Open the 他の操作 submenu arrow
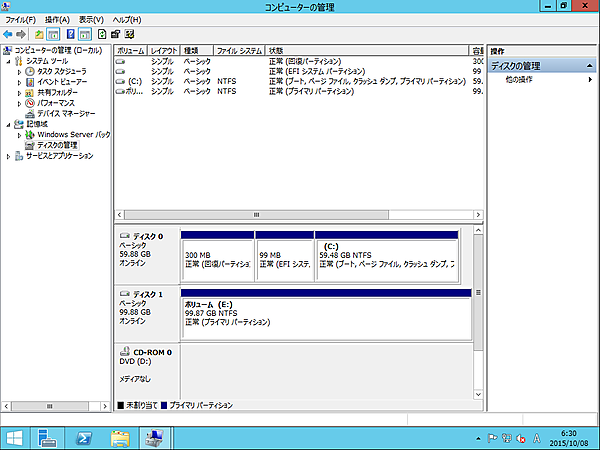 click(590, 80)
